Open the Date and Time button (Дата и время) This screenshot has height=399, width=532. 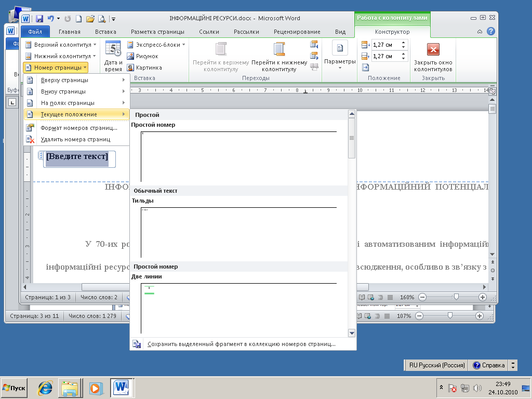[113, 56]
